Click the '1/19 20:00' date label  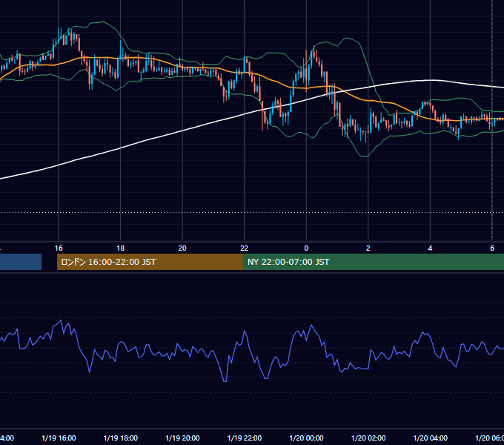(182, 438)
